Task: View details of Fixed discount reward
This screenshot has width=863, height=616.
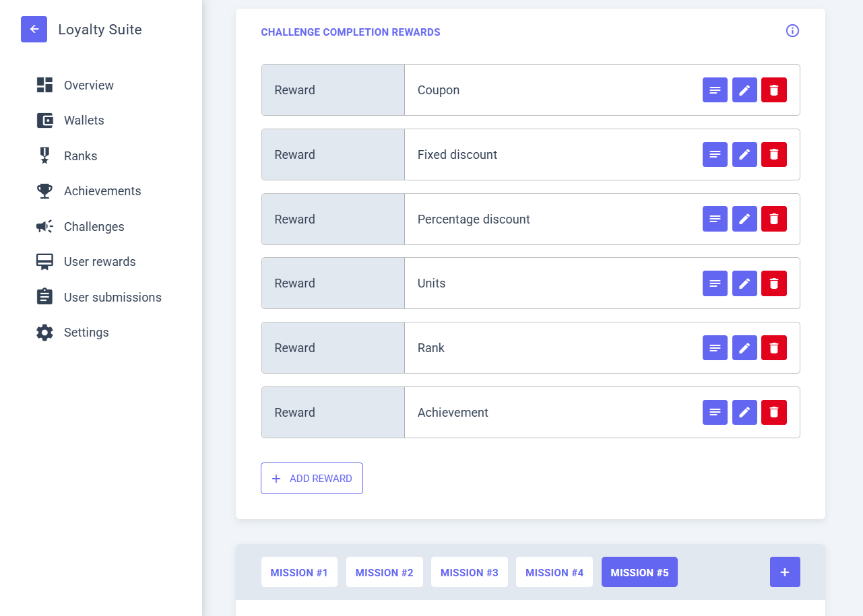Action: coord(715,154)
